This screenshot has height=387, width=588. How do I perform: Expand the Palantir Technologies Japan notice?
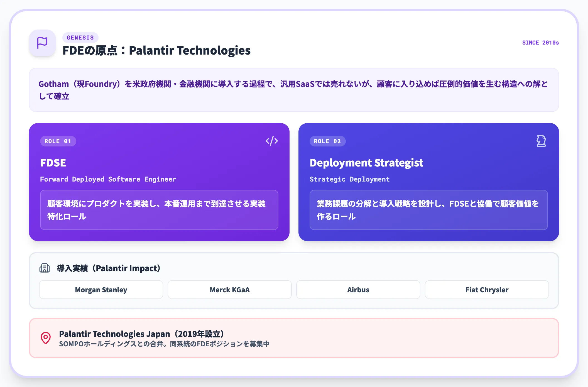tap(294, 338)
